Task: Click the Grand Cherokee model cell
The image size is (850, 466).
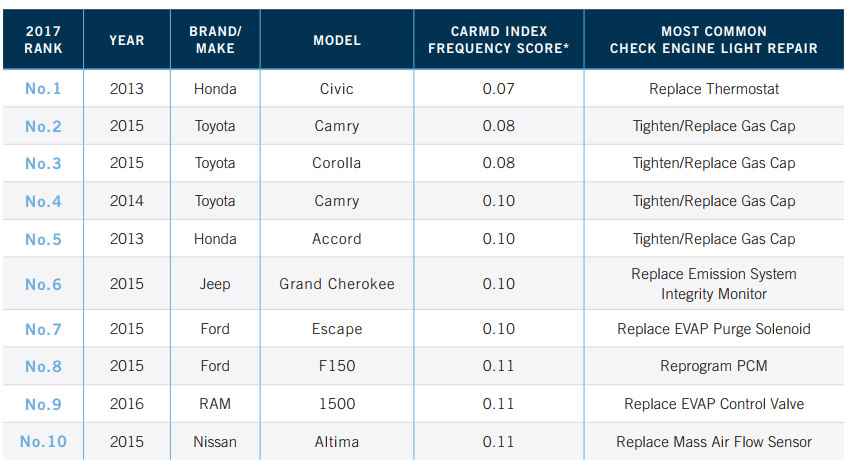Action: coord(337,284)
